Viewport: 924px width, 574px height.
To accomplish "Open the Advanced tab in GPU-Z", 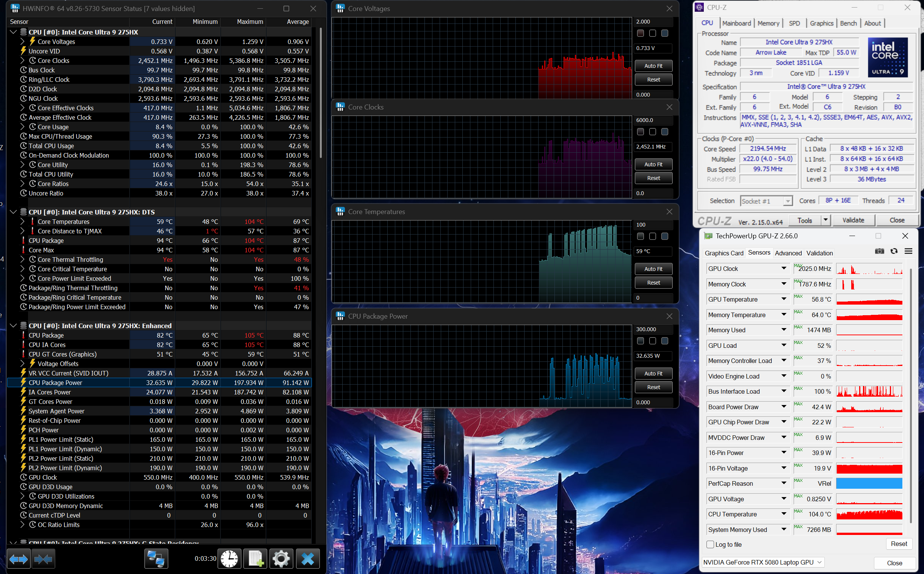I will point(788,253).
